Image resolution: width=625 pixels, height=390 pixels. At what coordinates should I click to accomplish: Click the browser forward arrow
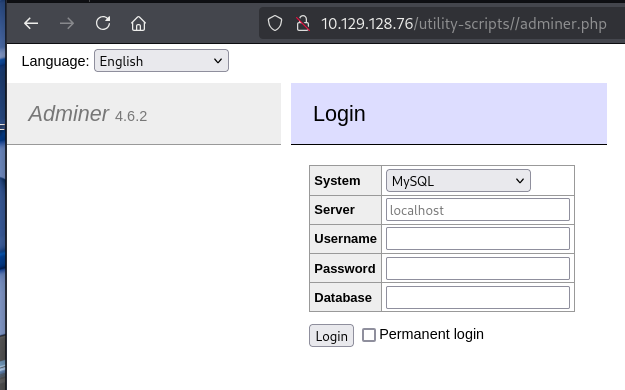point(67,24)
